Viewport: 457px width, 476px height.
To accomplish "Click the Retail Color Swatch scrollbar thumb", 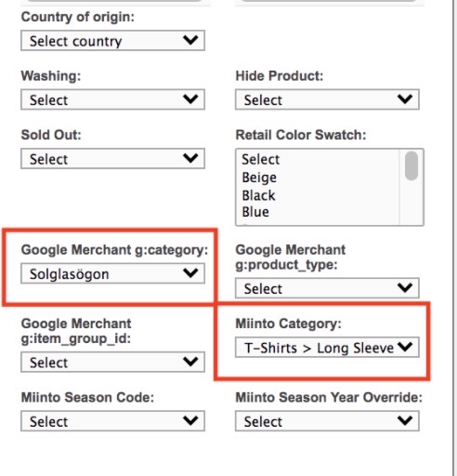I will pos(411,165).
